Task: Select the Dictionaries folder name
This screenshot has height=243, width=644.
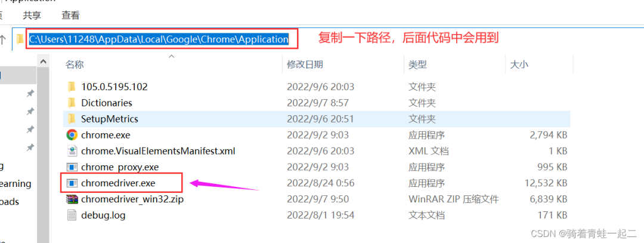Action: (107, 103)
